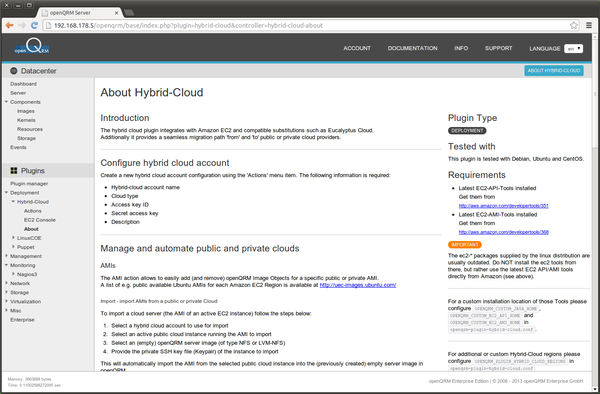
Task: Open Hybrid-Cloud Actions
Action: [33, 211]
